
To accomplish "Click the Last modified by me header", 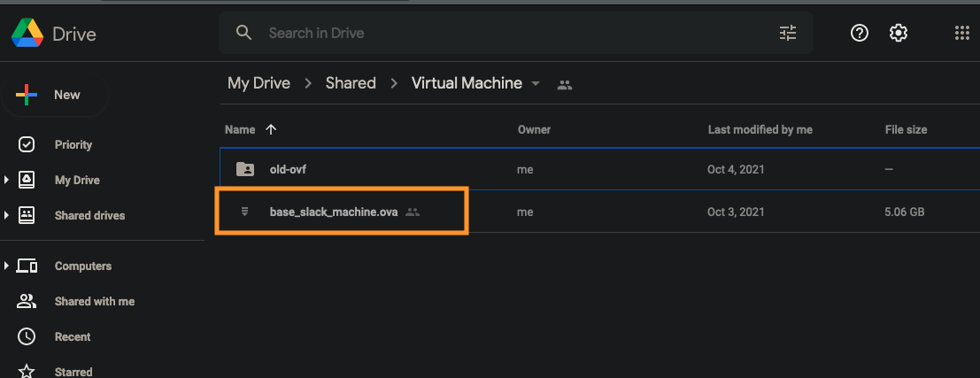I will (x=760, y=129).
